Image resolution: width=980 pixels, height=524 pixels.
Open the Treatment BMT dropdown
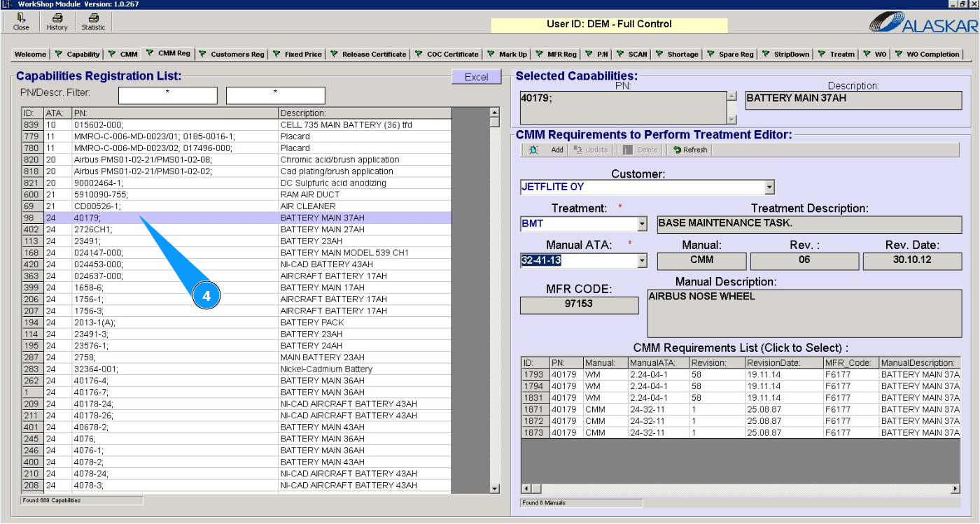pyautogui.click(x=642, y=225)
